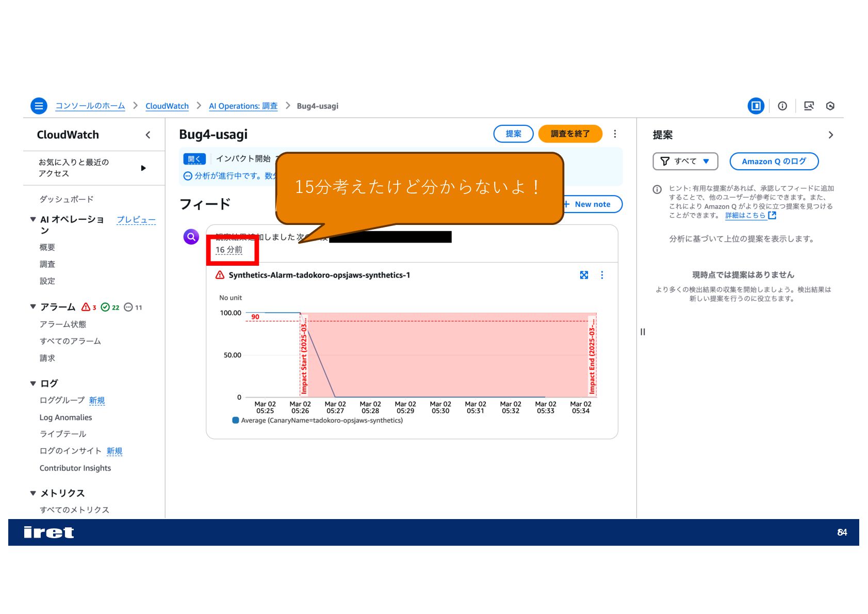Click the 16 分前 timestamp
Screen dimensions: 868x614
point(229,250)
